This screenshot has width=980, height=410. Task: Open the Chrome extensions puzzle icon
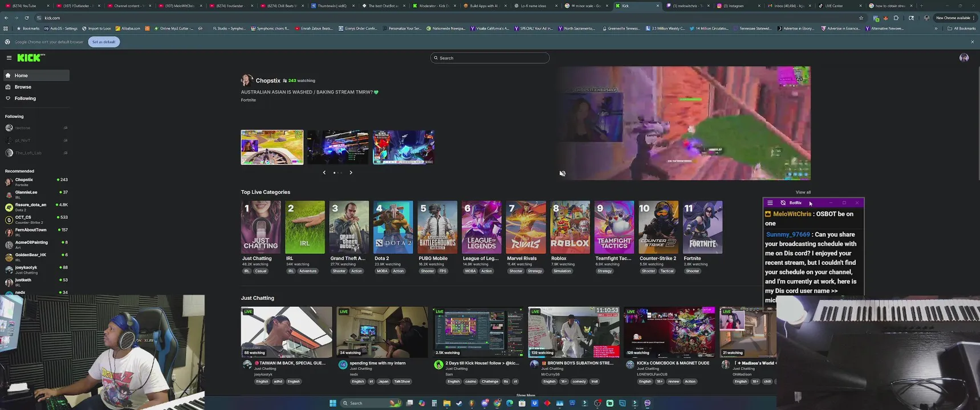click(896, 18)
